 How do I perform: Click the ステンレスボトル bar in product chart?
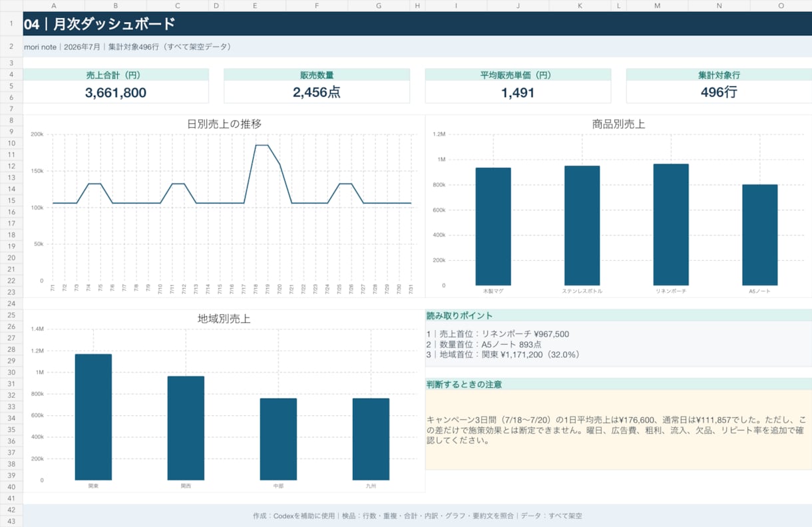[x=582, y=226]
